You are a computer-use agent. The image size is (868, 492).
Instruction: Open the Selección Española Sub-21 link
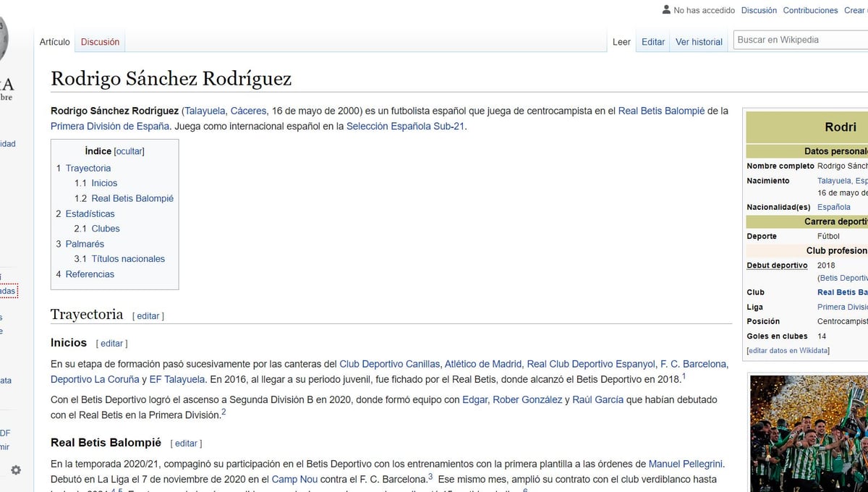(x=405, y=126)
